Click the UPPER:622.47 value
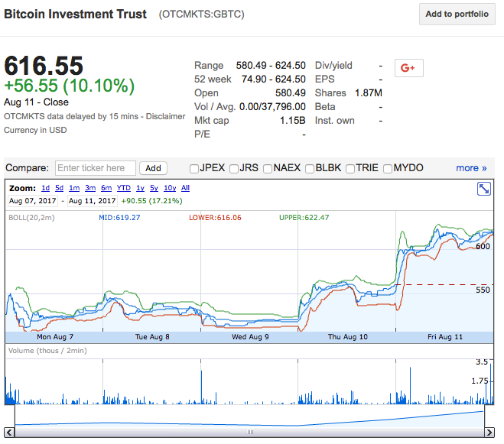The height and width of the screenshot is (444, 504). (x=304, y=218)
